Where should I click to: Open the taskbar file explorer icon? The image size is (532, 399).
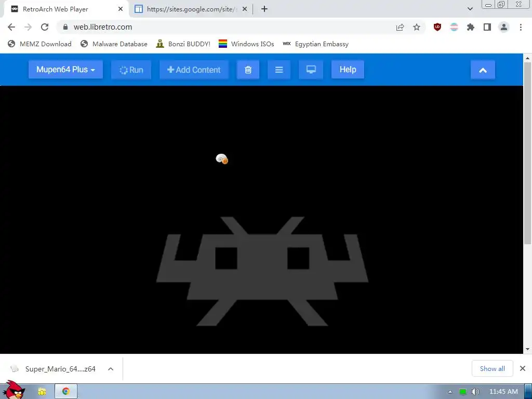[x=42, y=391]
